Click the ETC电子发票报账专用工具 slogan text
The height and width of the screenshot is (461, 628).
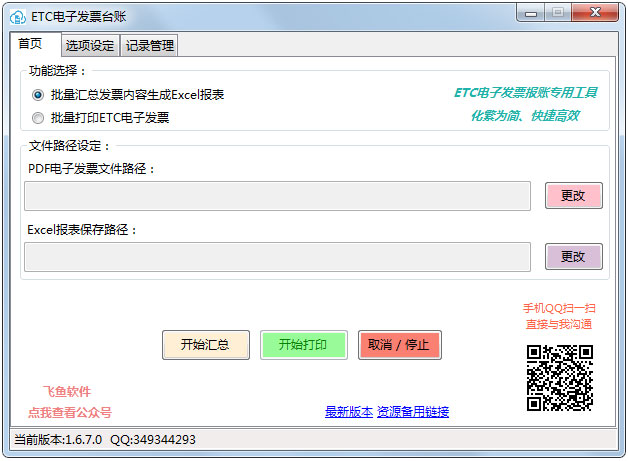click(525, 93)
